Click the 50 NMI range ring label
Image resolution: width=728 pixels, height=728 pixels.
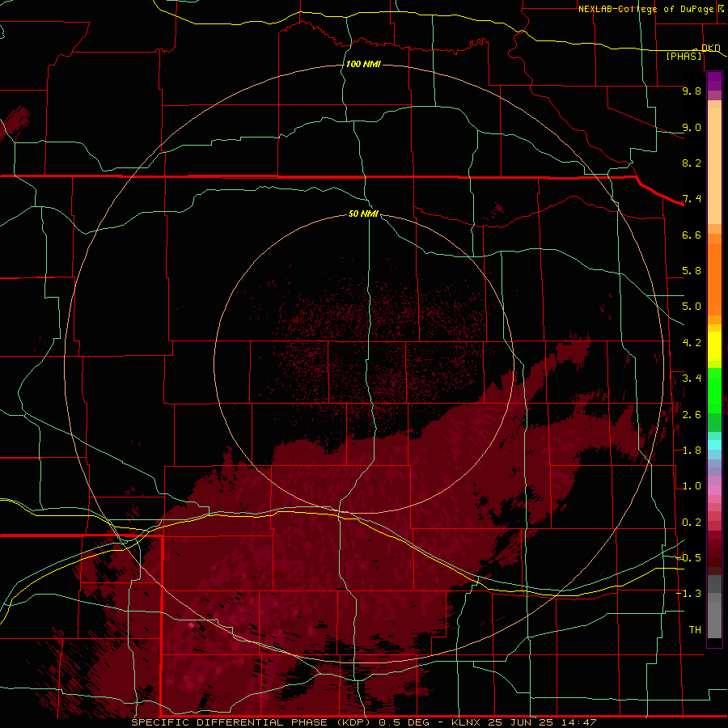pos(363,214)
